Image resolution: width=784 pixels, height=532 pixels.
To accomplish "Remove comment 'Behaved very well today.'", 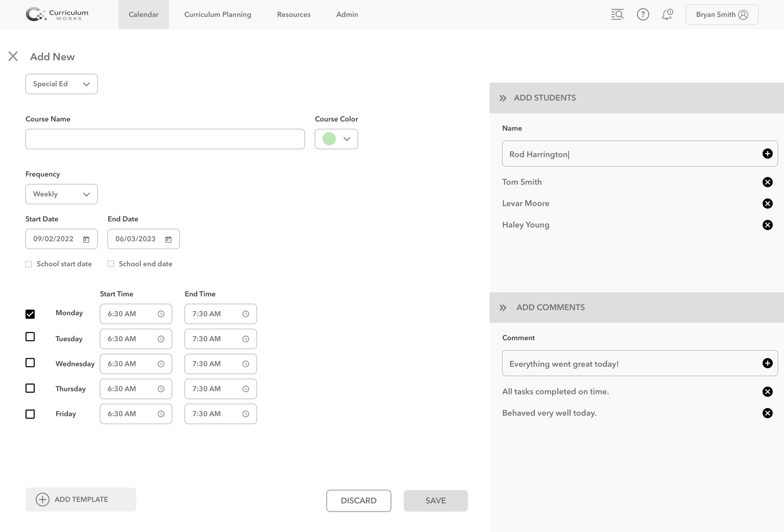I will point(767,413).
